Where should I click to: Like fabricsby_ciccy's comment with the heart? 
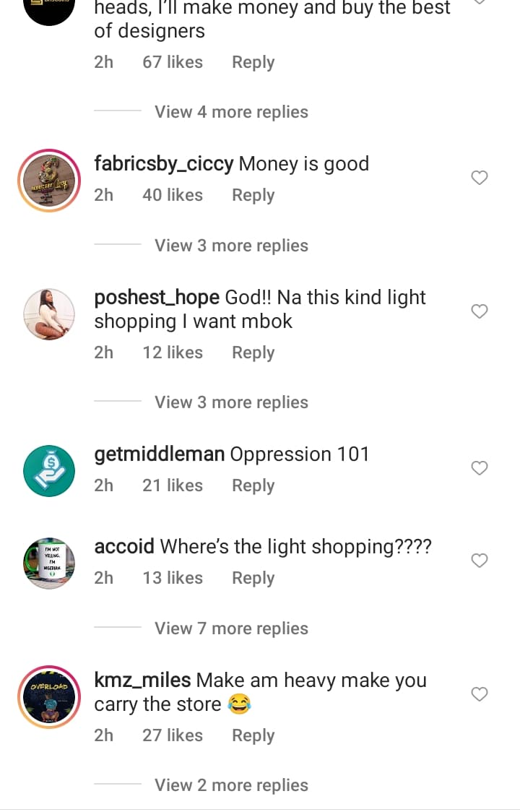(479, 178)
